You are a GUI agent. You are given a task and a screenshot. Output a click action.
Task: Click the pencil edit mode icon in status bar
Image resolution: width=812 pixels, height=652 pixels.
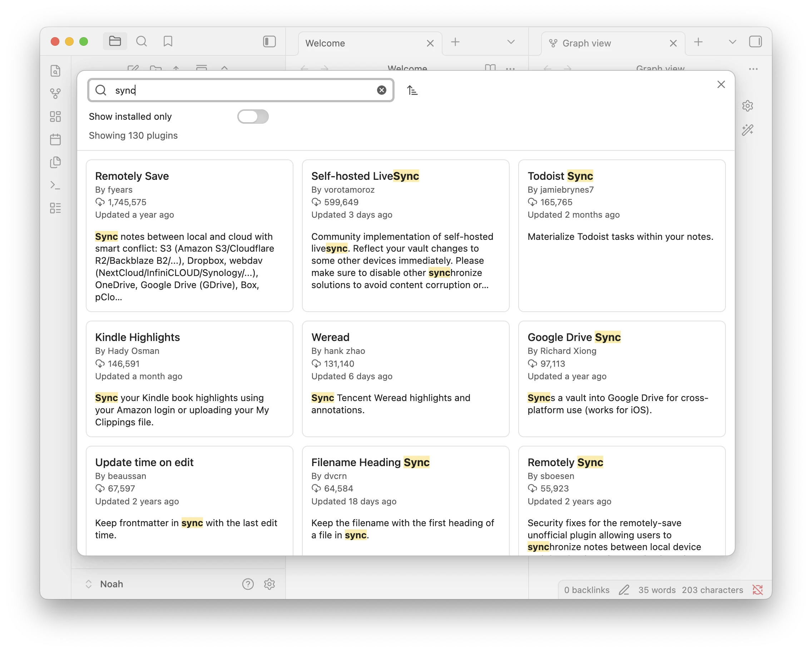coord(624,590)
